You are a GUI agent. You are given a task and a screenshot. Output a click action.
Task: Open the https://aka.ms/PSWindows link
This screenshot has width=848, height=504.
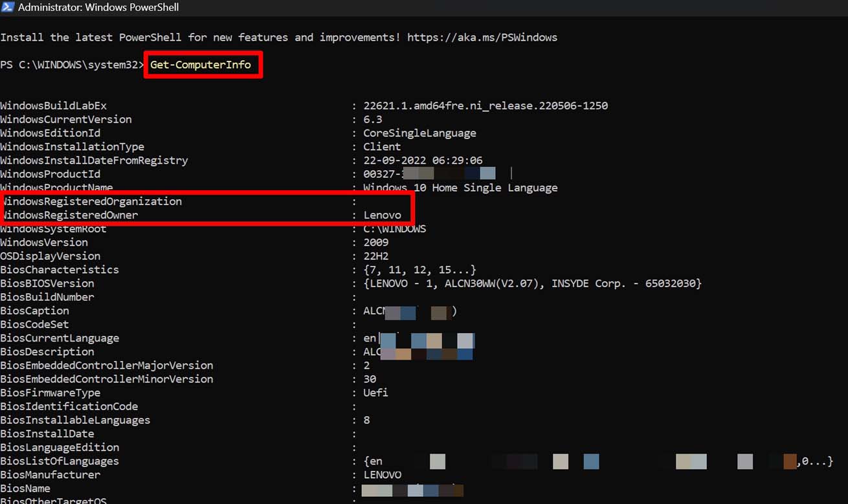click(482, 37)
